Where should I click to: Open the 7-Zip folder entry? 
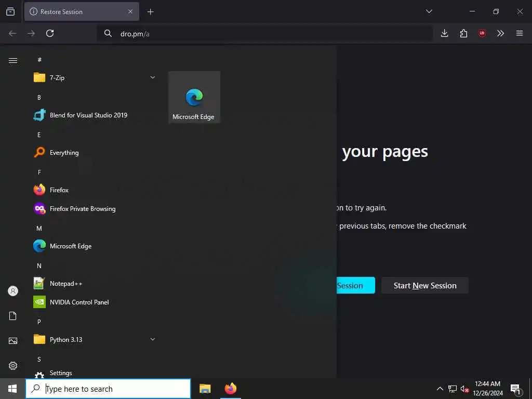click(94, 78)
